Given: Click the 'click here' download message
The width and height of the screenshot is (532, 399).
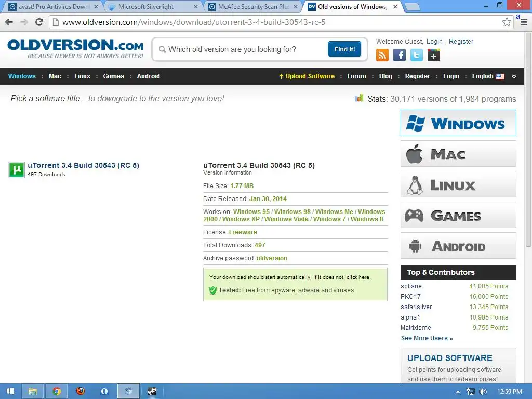Looking at the screenshot, I should click(x=358, y=277).
